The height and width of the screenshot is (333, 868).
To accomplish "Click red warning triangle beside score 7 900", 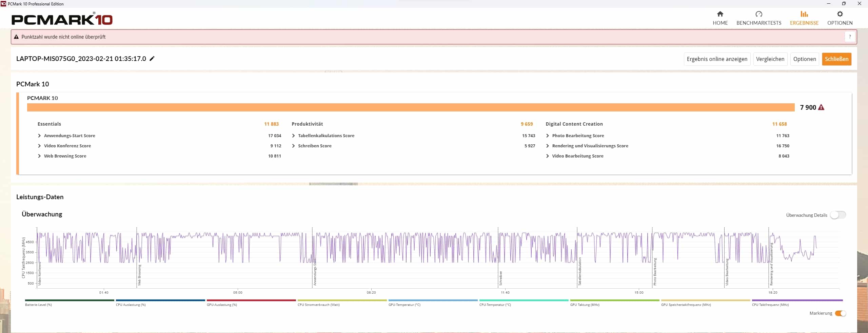I will [821, 107].
